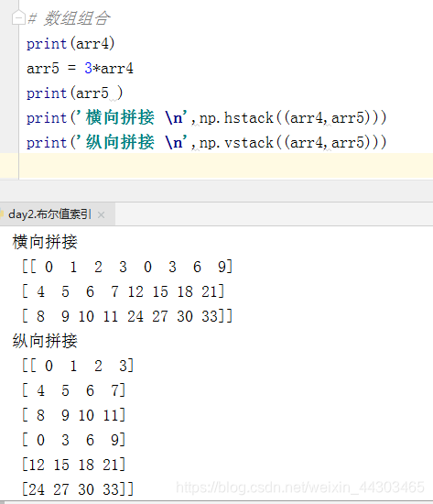Collapse the code fold marker beside 数组组合 comment

click(x=18, y=17)
